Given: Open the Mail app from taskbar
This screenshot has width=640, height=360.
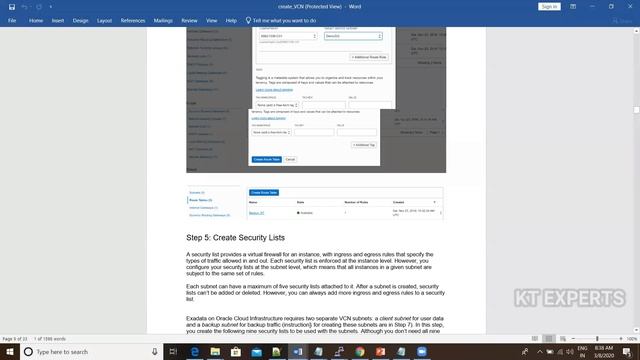Looking at the screenshot, I should (x=256, y=351).
